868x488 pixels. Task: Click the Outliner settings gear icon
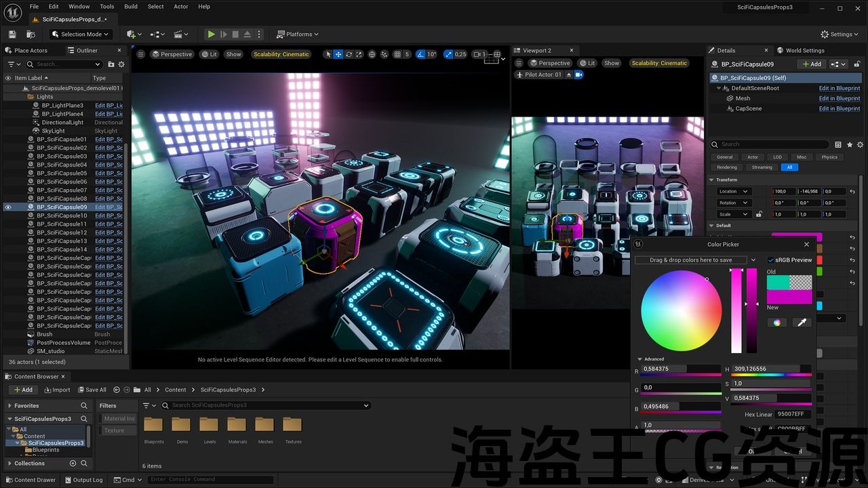click(x=121, y=64)
